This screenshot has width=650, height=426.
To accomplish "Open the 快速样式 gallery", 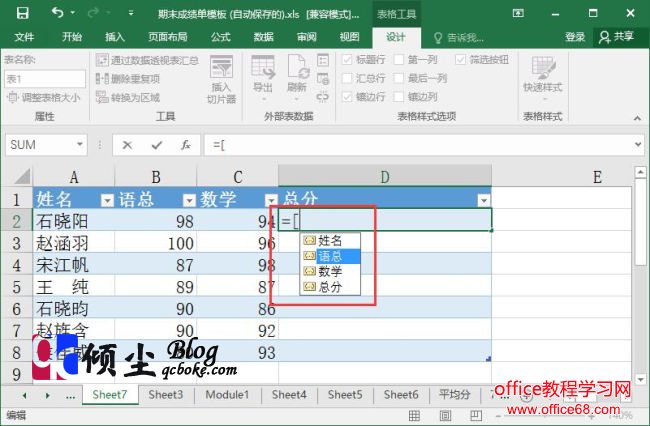I will (543, 79).
